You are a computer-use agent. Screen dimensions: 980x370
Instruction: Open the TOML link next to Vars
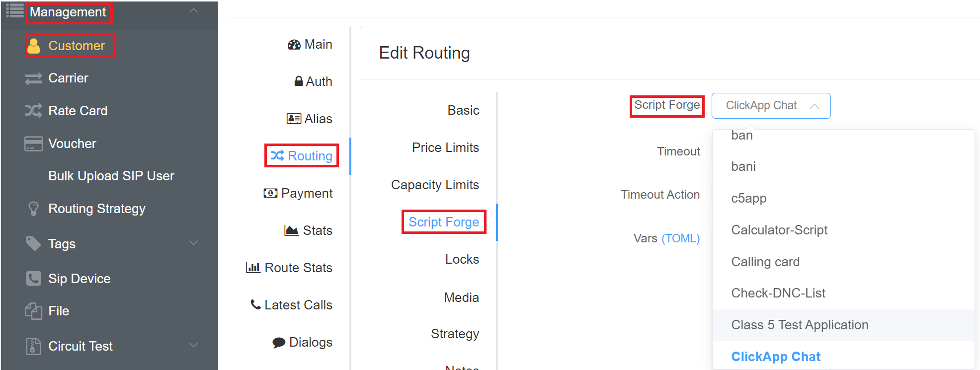[x=680, y=238]
